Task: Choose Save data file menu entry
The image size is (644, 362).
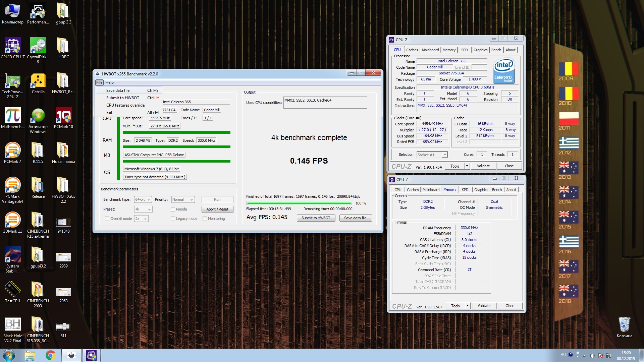Action: 129,90
